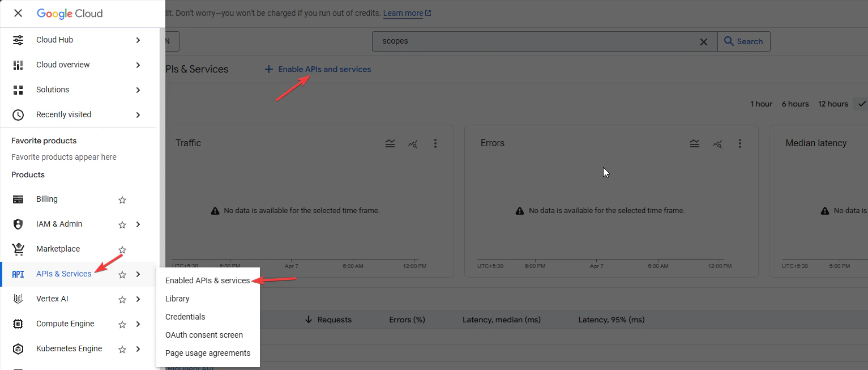Screen dimensions: 868x370
Task: Pin Marketplace with its star
Action: (x=122, y=249)
